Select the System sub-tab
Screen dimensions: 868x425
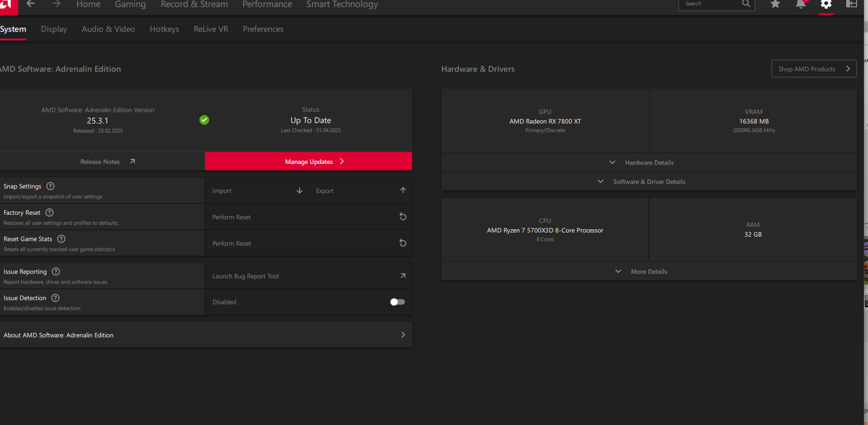coord(13,29)
